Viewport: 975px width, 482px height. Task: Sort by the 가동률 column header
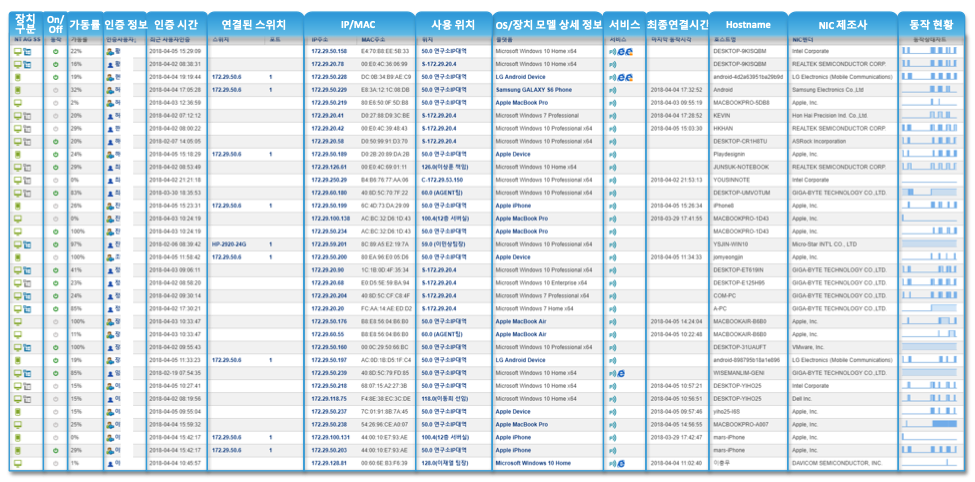[78, 40]
